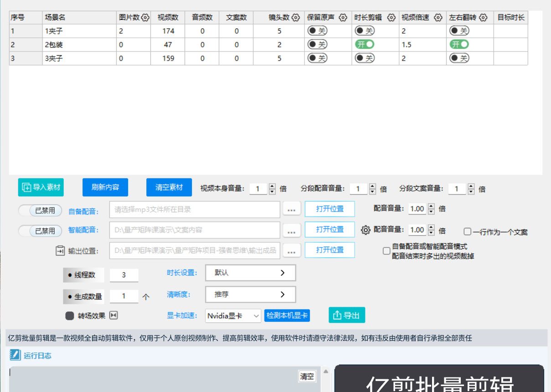The image size is (551, 392).
Task: Click the 镜头数 header gear icon
Action: coord(297,17)
